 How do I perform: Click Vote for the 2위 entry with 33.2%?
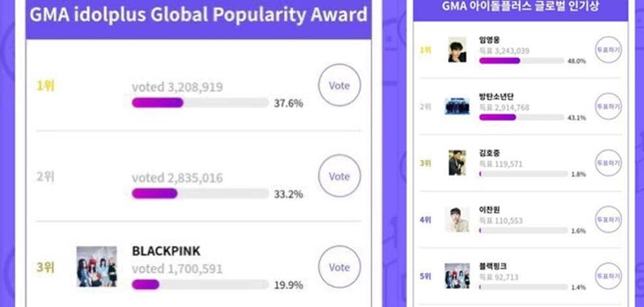coord(339,176)
